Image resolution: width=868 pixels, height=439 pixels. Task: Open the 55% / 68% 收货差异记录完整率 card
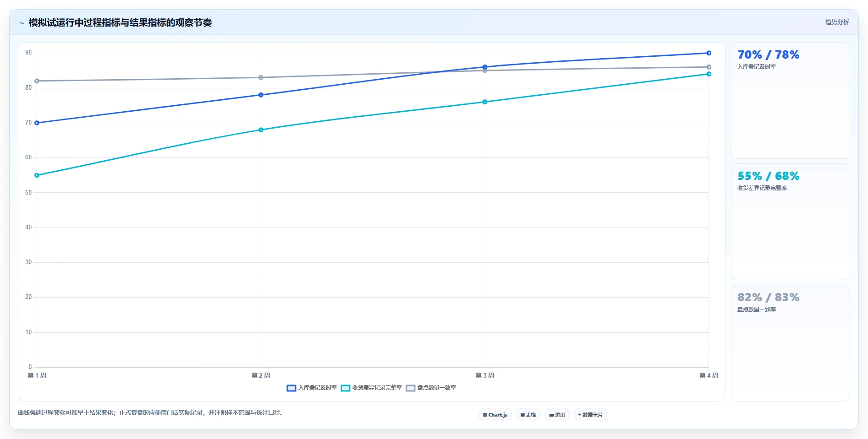pos(790,222)
